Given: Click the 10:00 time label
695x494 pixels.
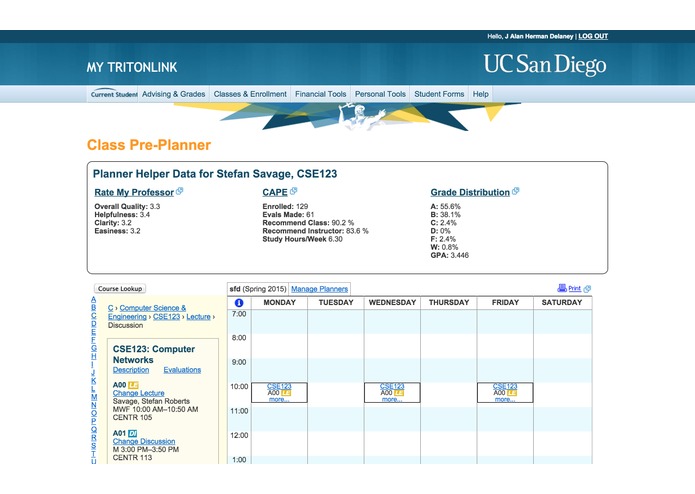Looking at the screenshot, I should (239, 387).
